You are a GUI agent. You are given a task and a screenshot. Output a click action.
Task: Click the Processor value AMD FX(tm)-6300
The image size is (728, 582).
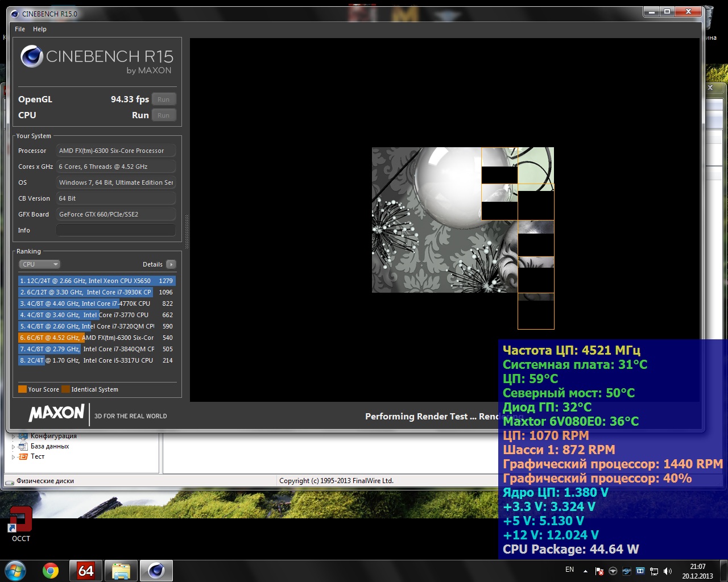point(116,151)
